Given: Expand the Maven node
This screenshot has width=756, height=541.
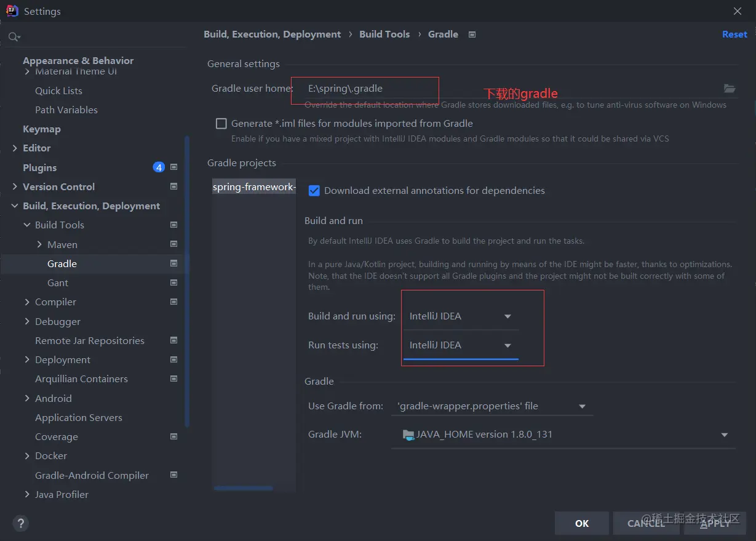Looking at the screenshot, I should [x=39, y=244].
